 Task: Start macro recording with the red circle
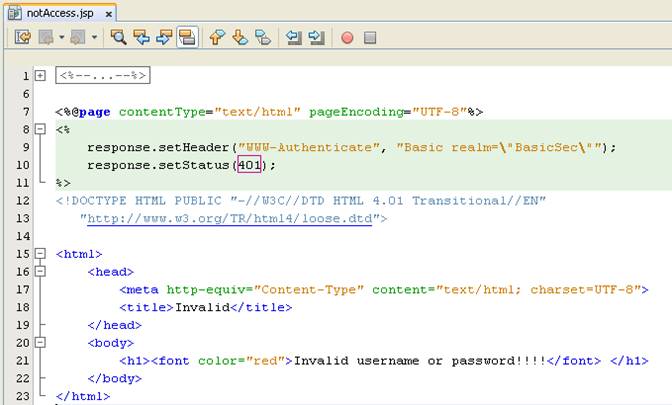click(347, 38)
